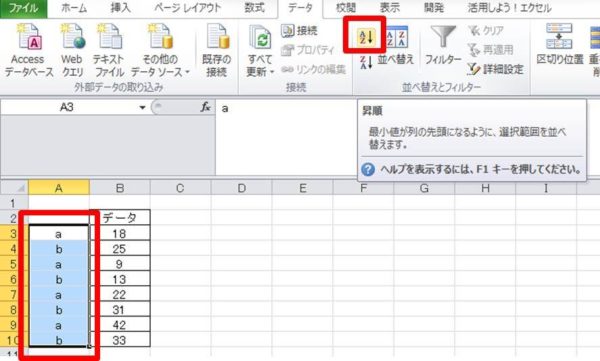Open the Name Box dropdown arrow
Image resolution: width=600 pixels, height=361 pixels.
point(142,108)
